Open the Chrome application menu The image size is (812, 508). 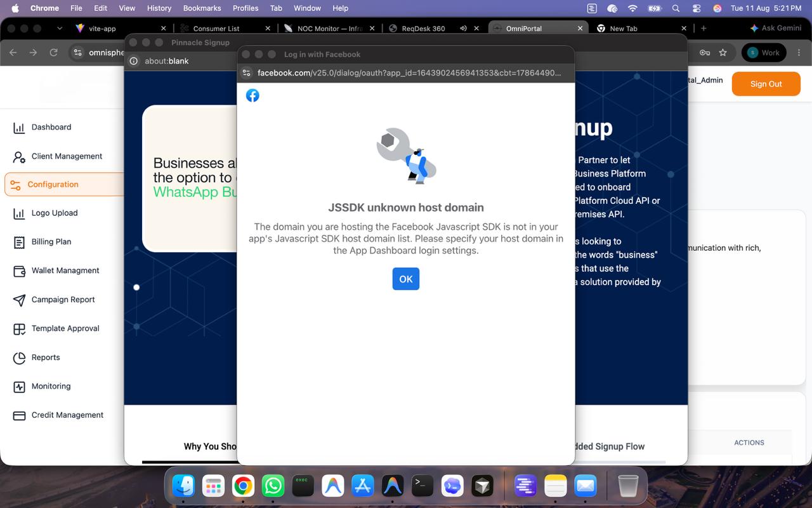click(x=44, y=8)
